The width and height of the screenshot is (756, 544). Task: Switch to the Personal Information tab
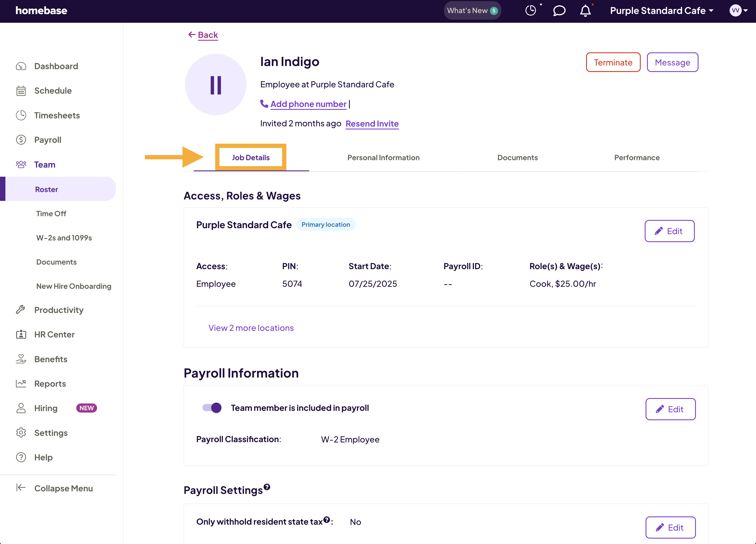pyautogui.click(x=383, y=158)
